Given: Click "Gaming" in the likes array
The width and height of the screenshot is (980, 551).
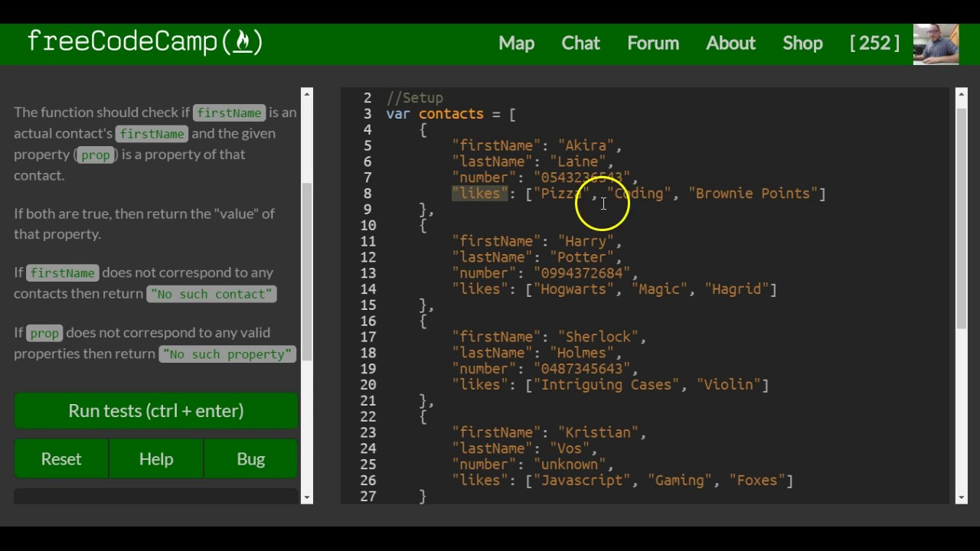Looking at the screenshot, I should tap(679, 481).
